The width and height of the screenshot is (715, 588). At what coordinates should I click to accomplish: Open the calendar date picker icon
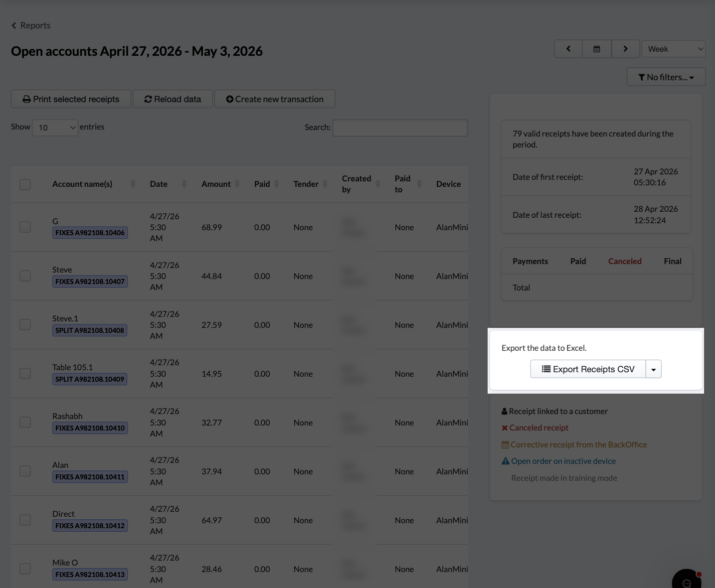597,48
